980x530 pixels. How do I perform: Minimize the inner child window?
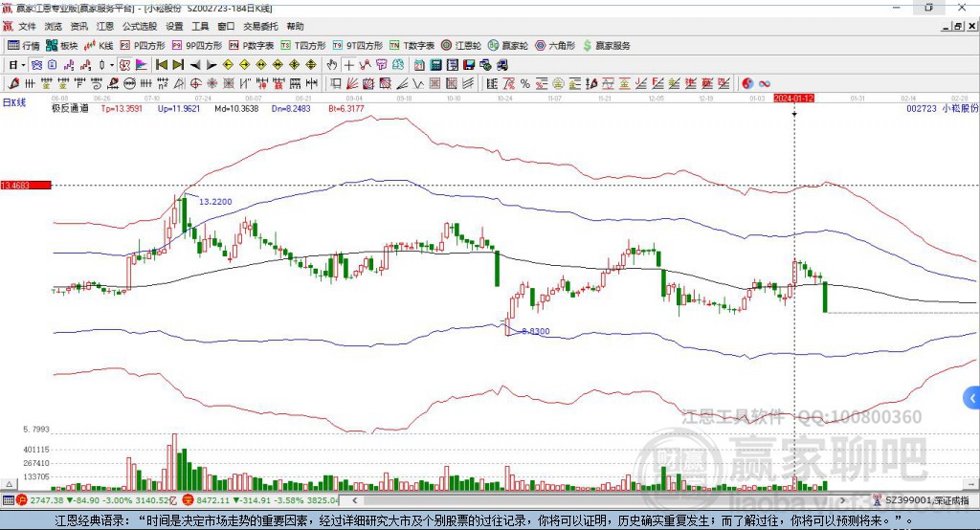(947, 26)
